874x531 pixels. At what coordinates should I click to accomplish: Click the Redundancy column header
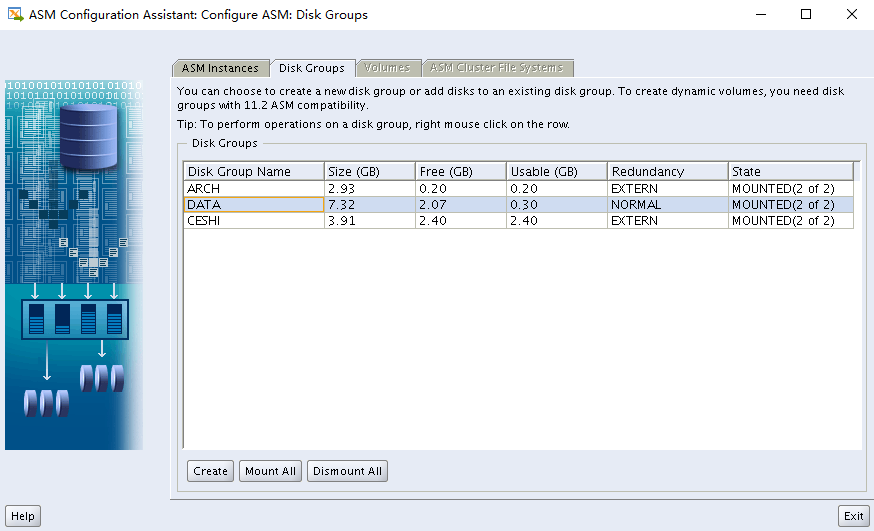[x=667, y=171]
